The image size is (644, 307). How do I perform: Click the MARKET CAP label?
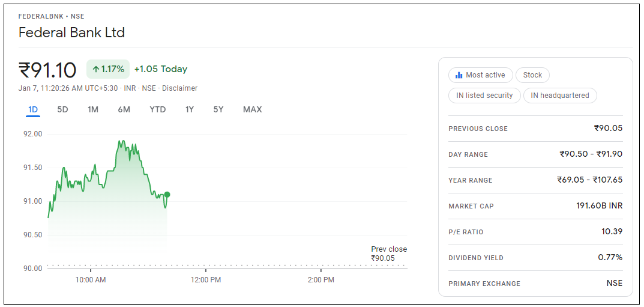(471, 206)
